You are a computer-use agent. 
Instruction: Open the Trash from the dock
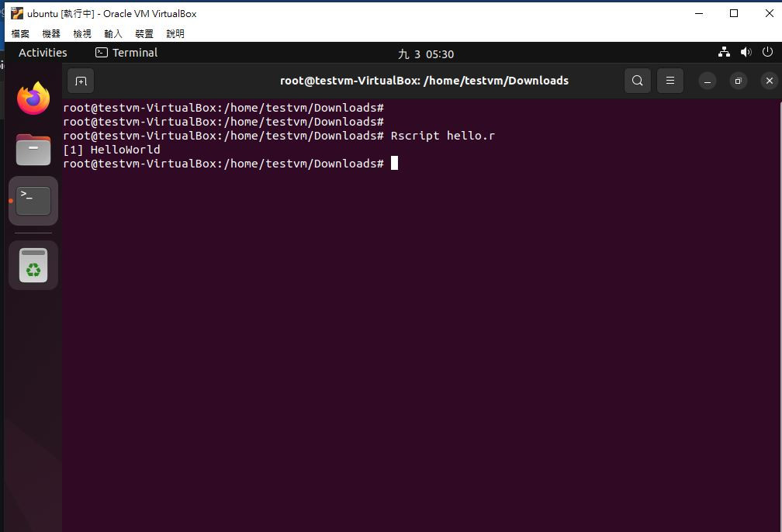tap(33, 264)
